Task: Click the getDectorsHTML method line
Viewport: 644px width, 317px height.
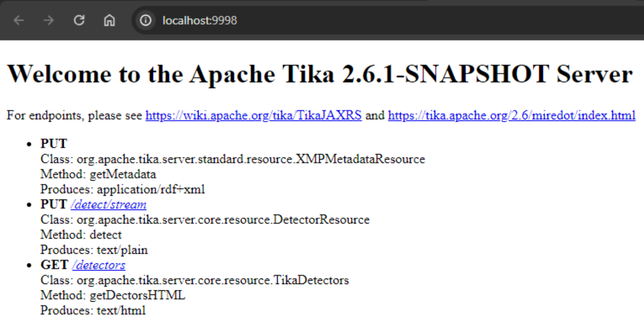Action: click(113, 296)
